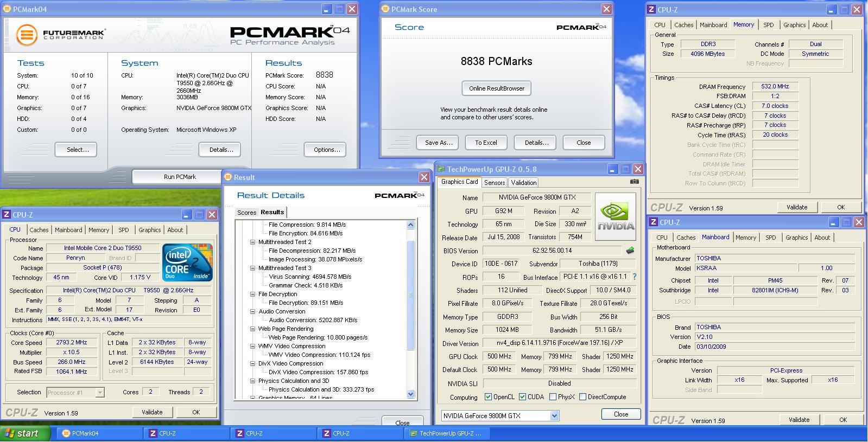The width and height of the screenshot is (868, 442).
Task: Open the Processor #1 selection dropdown
Action: (x=100, y=392)
